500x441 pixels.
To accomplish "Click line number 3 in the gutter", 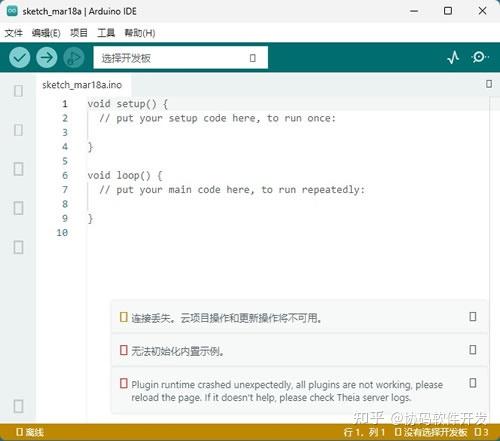I will coord(65,133).
